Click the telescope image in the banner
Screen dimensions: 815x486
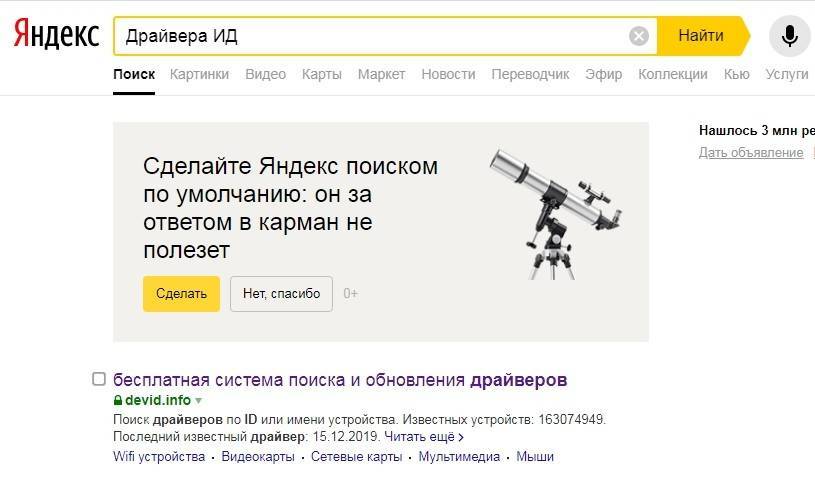click(x=555, y=214)
